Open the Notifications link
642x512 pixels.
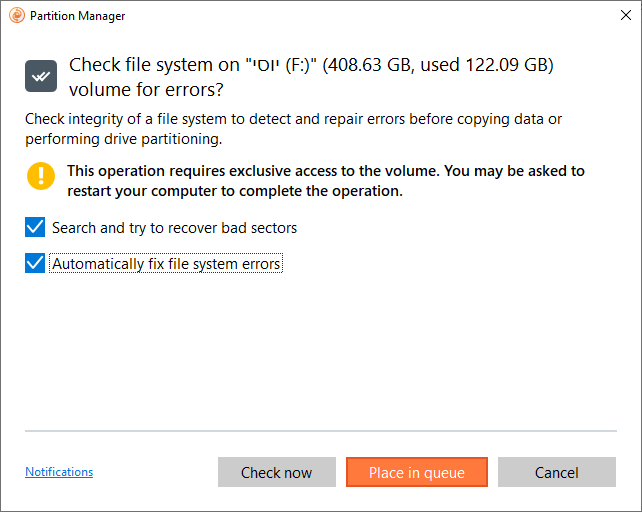[x=59, y=472]
